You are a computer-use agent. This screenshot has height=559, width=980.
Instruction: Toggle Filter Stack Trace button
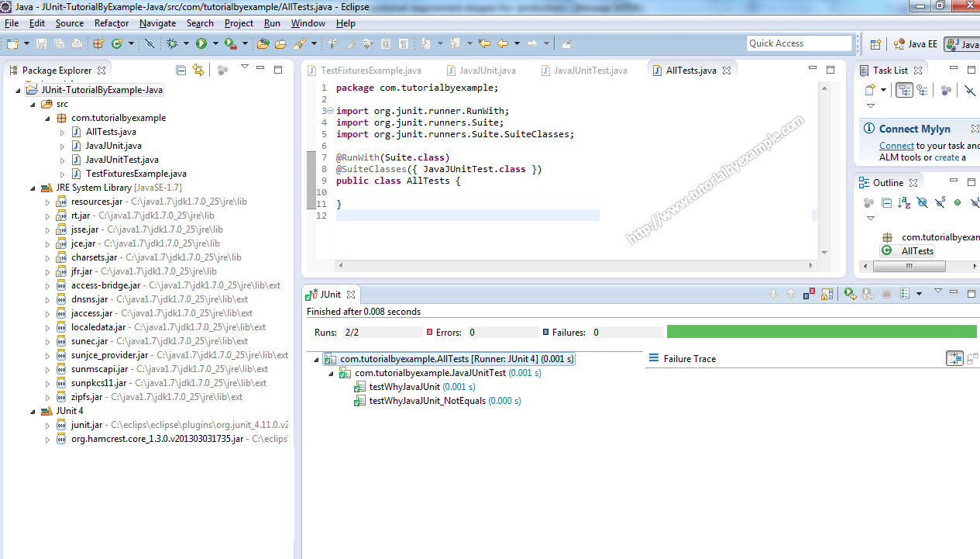pyautogui.click(x=954, y=358)
